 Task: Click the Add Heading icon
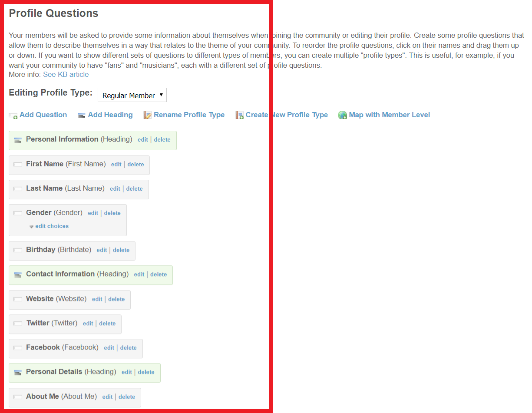[81, 116]
